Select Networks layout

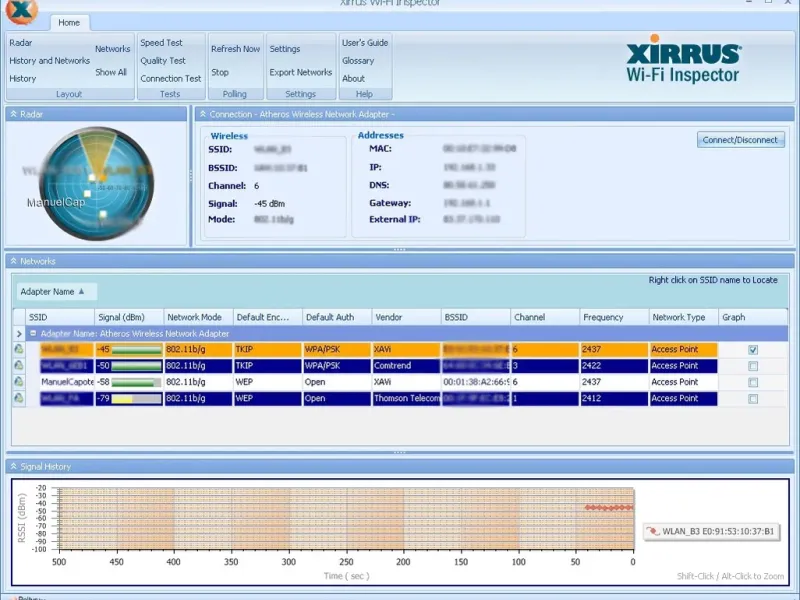pos(112,49)
